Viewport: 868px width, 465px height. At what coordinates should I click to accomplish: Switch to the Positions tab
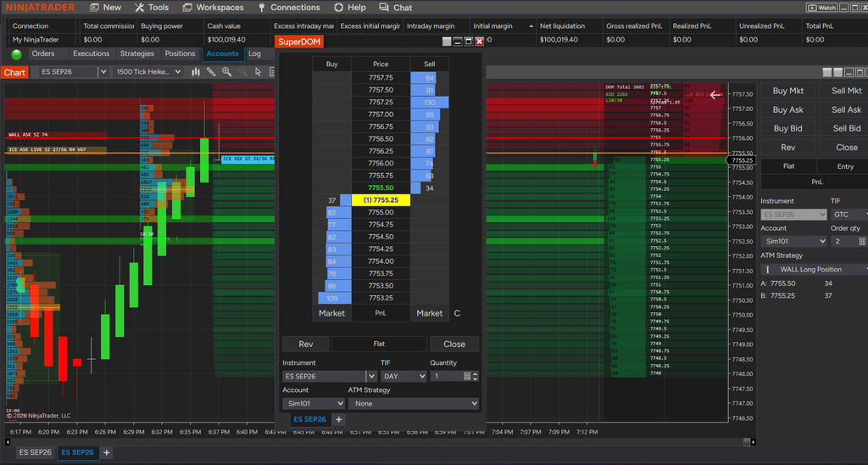(180, 53)
